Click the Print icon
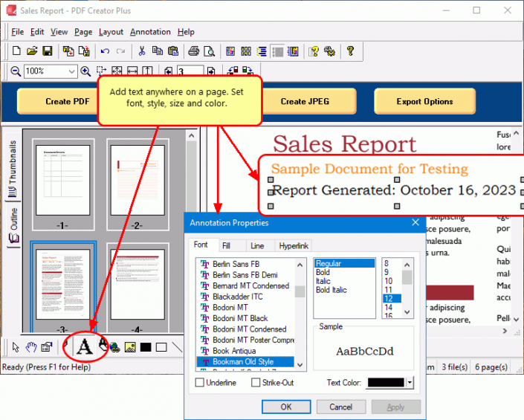524x420 pixels. click(x=194, y=51)
